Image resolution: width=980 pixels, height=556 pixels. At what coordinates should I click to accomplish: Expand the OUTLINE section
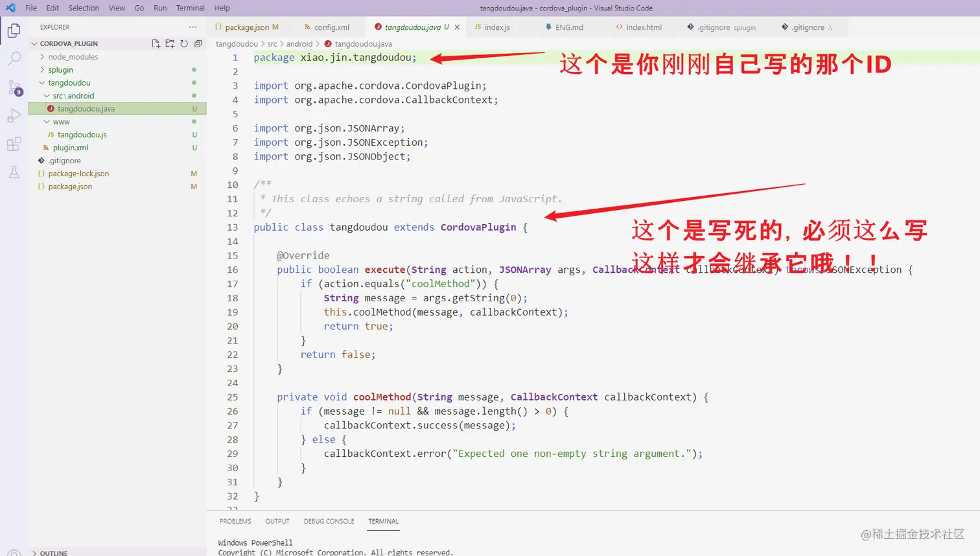tap(53, 553)
